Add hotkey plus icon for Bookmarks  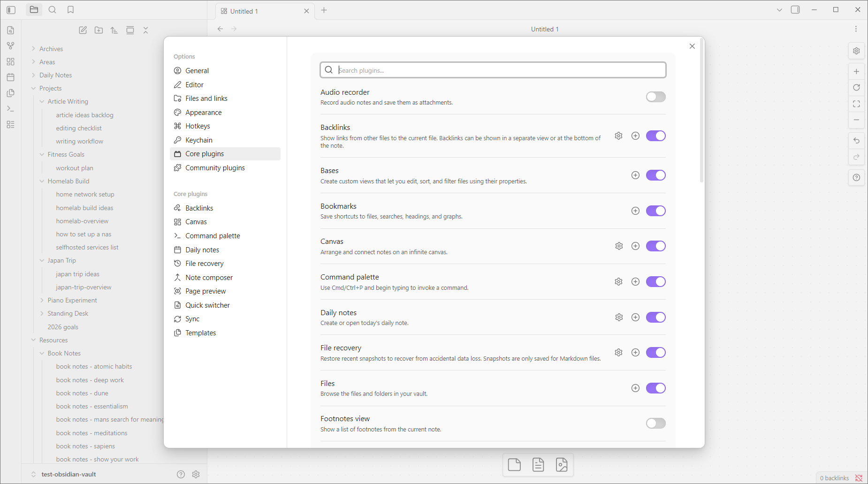point(635,211)
